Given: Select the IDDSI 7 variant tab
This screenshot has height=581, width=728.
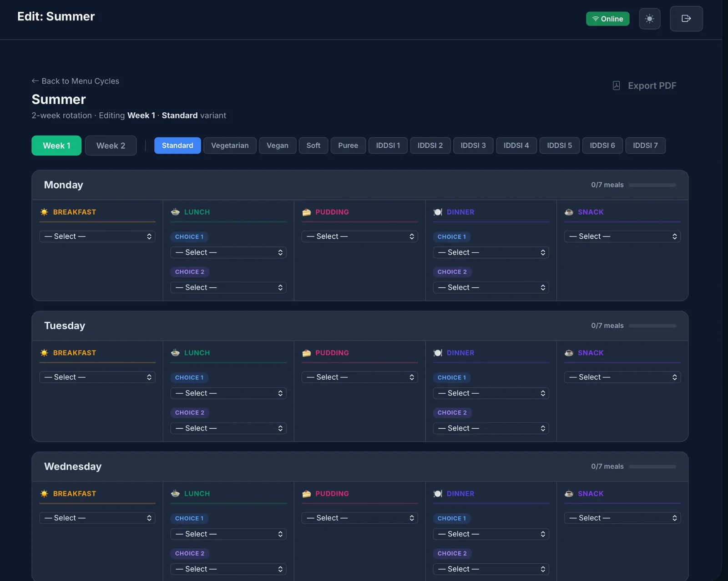Looking at the screenshot, I should 645,145.
